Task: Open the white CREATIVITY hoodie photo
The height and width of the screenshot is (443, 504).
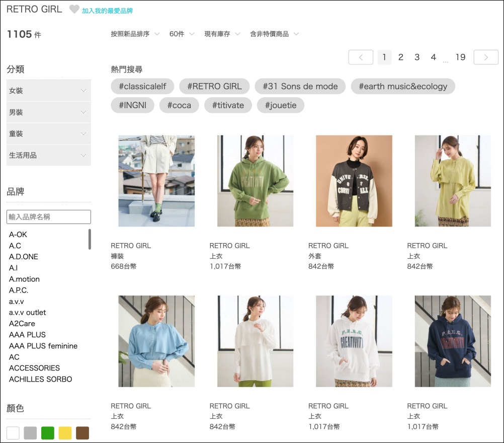Action: click(354, 341)
